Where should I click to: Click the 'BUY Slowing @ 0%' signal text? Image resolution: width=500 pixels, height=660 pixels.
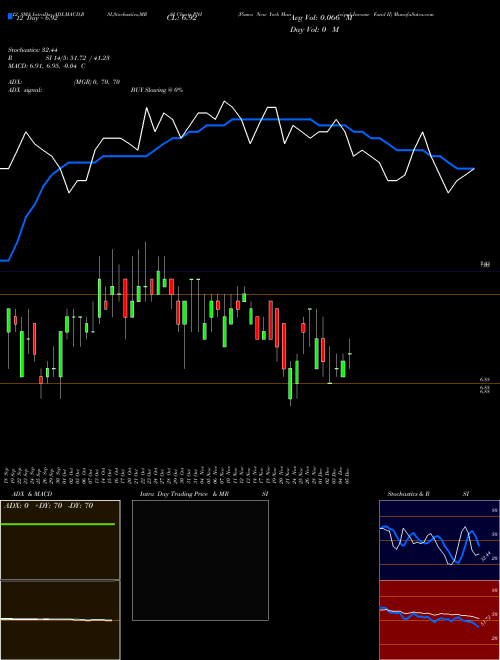click(x=157, y=90)
